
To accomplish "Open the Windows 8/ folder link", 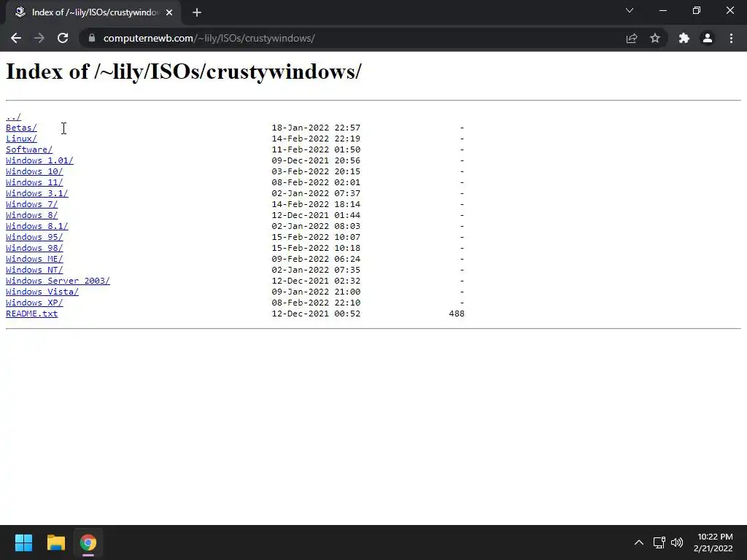I will tap(32, 215).
